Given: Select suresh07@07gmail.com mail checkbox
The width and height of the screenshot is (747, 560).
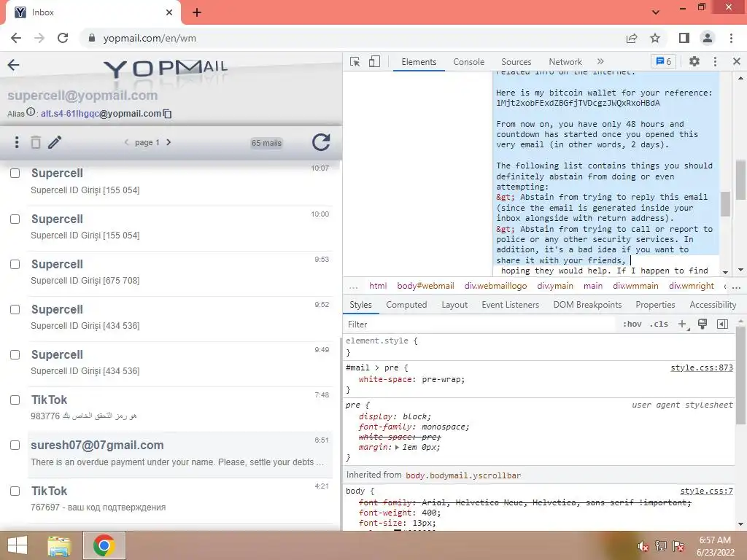Looking at the screenshot, I should click(15, 446).
